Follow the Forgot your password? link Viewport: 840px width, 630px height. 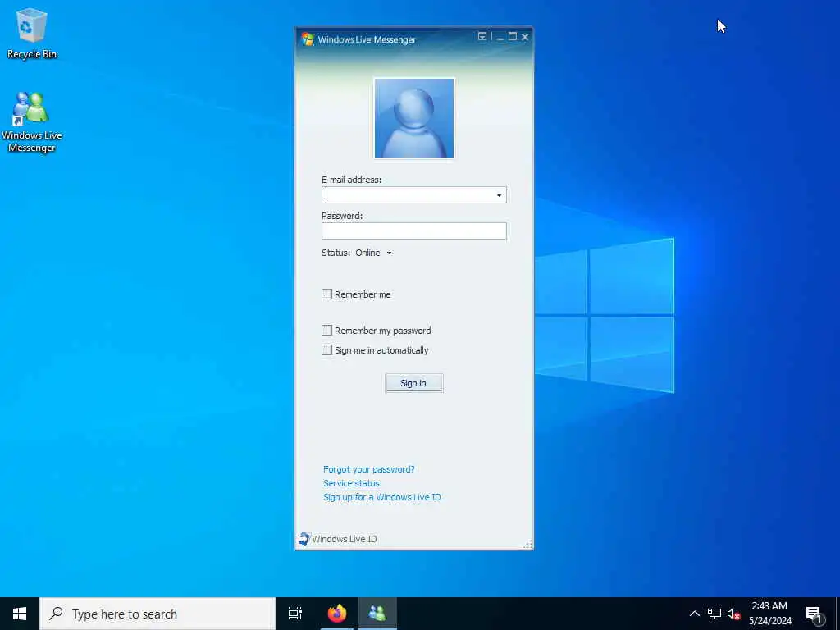point(368,469)
